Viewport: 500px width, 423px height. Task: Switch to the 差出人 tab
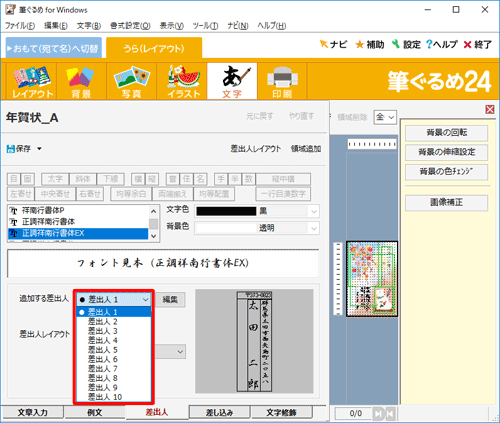(x=157, y=412)
